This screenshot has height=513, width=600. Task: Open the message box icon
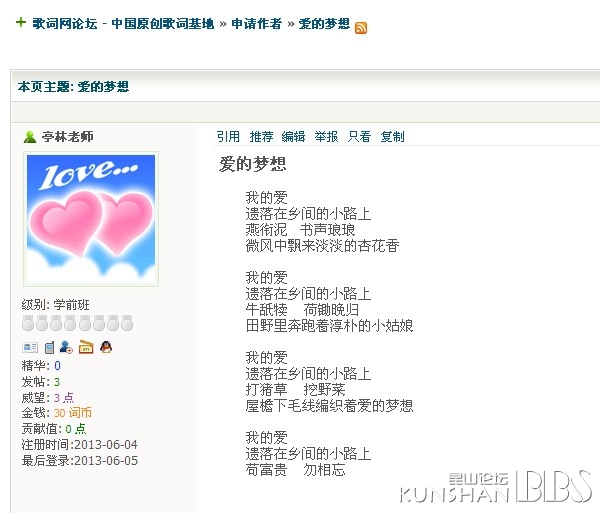coord(86,347)
